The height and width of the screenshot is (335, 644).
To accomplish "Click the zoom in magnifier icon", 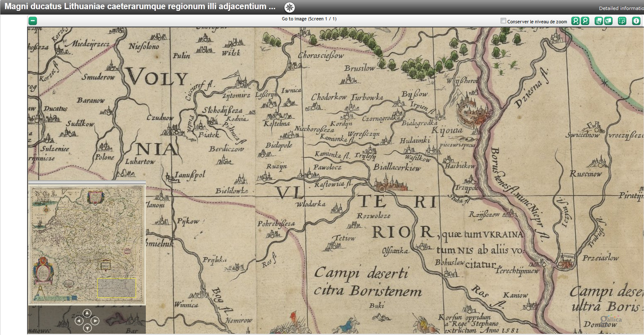I will pos(575,21).
